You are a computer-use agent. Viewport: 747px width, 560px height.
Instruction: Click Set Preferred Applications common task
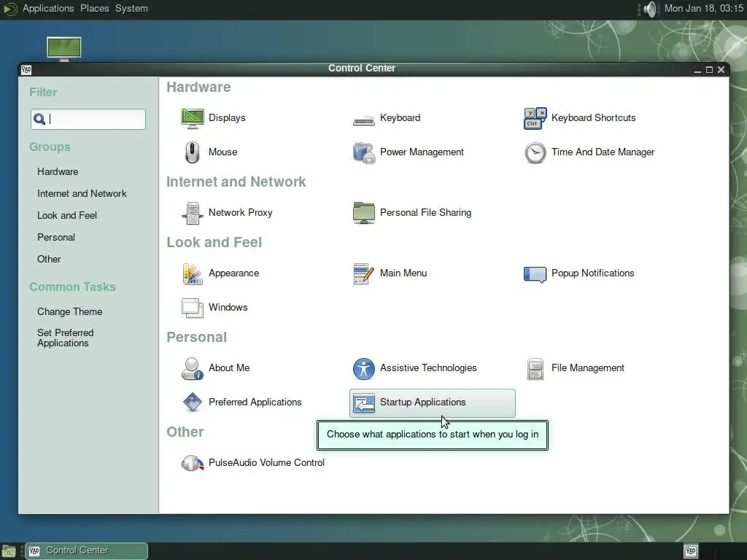point(65,338)
